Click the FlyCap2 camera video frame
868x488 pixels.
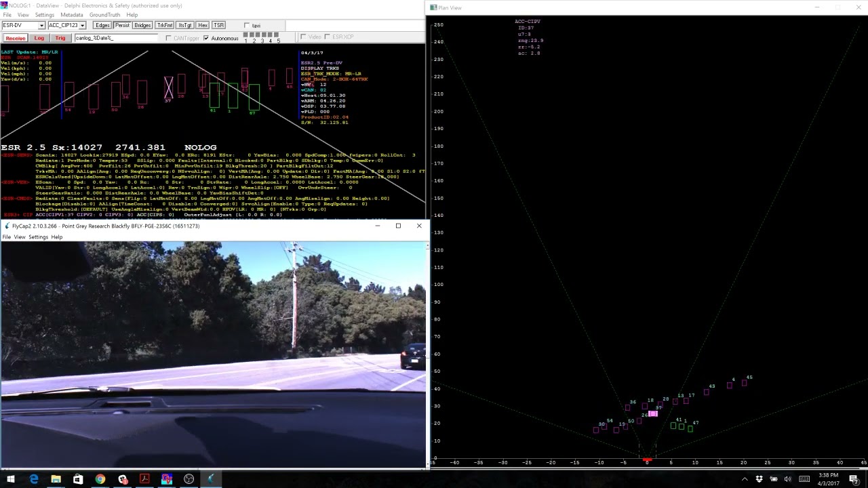[213, 354]
